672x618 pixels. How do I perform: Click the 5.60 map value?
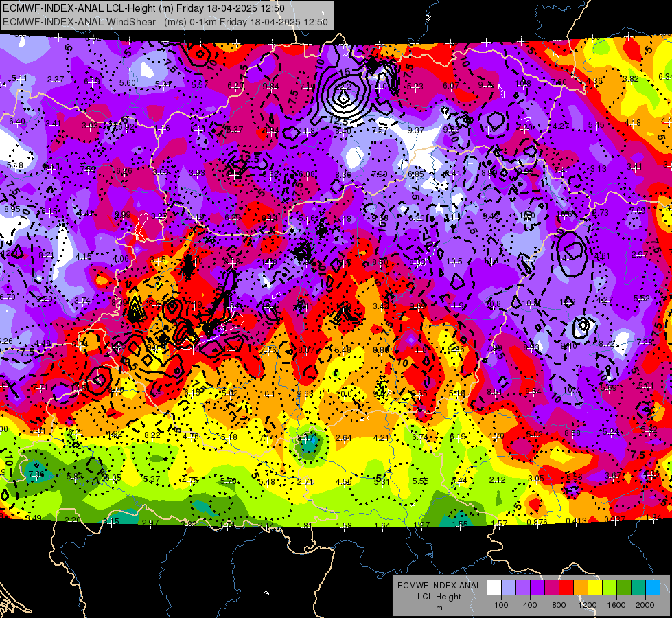point(127,83)
